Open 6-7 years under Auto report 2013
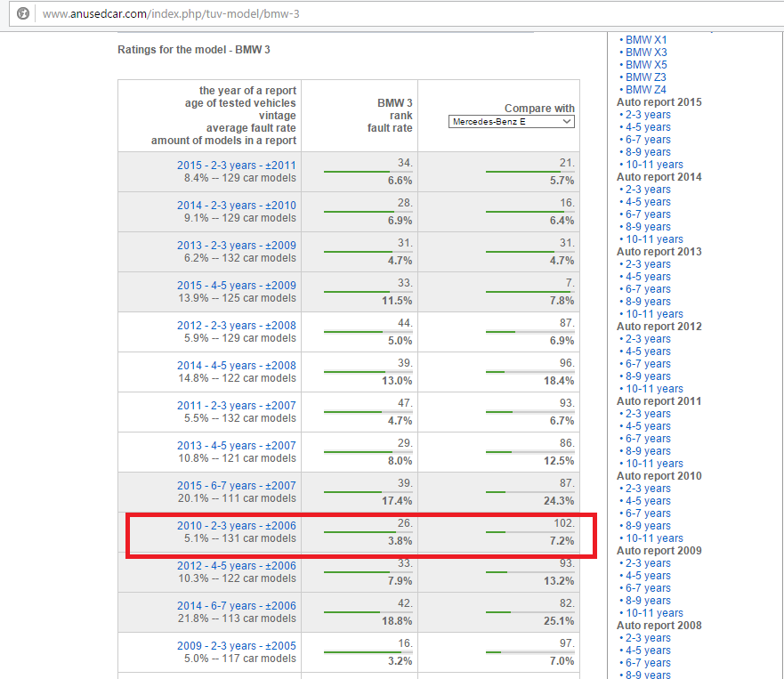 tap(648, 289)
